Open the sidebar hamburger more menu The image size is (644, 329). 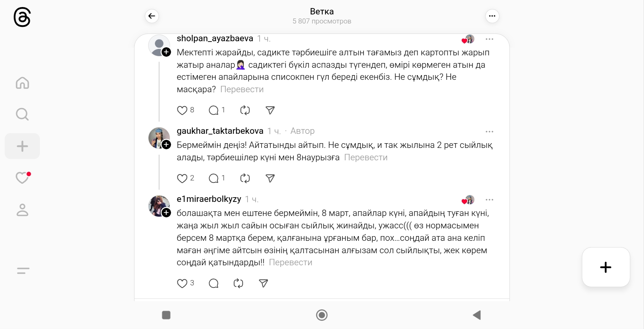click(23, 271)
